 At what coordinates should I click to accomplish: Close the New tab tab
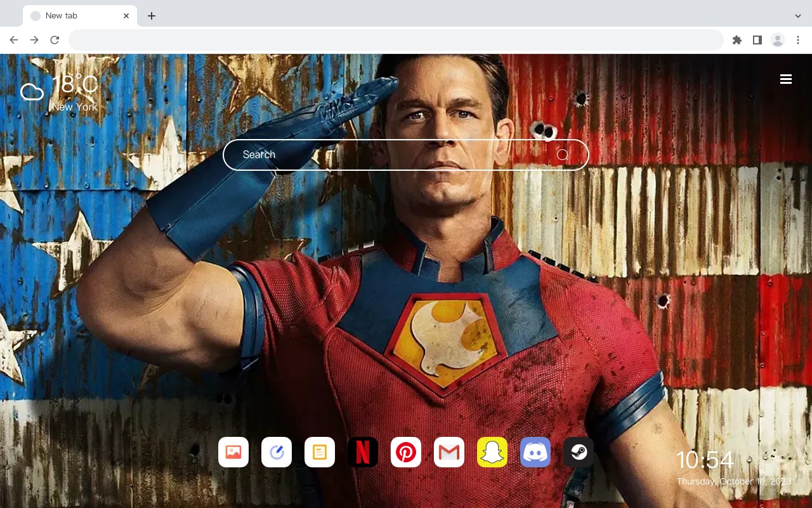126,16
